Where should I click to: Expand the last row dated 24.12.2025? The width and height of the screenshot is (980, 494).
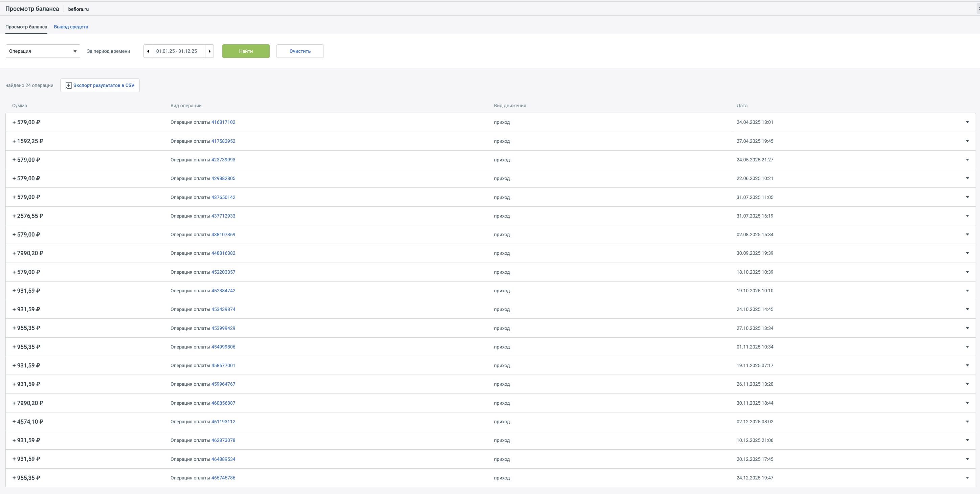tap(967, 478)
